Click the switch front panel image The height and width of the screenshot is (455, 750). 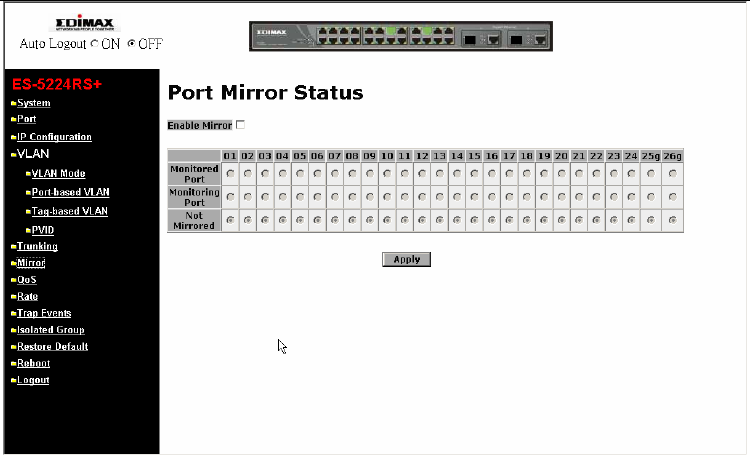click(x=401, y=36)
